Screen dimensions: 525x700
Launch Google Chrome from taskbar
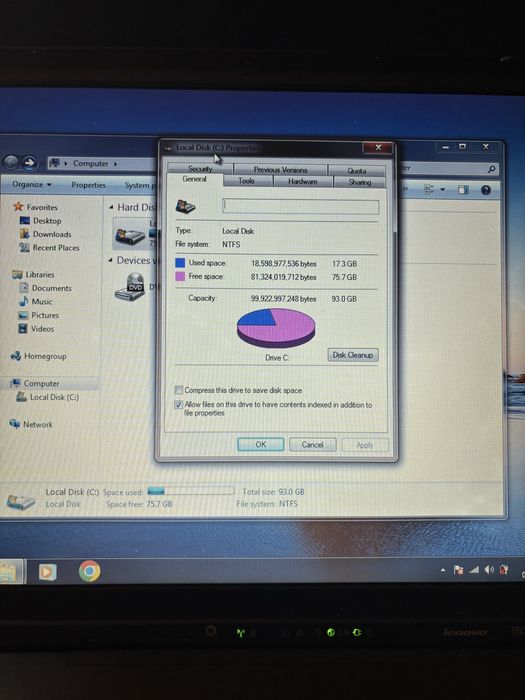click(89, 571)
